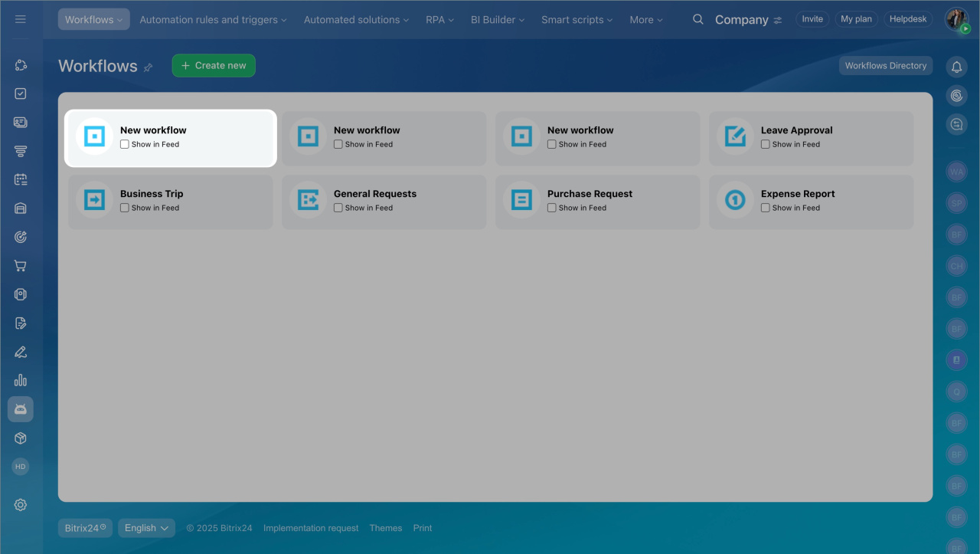Pin the Workflows page with the pin icon
Screen dimensions: 980x554
[149, 67]
